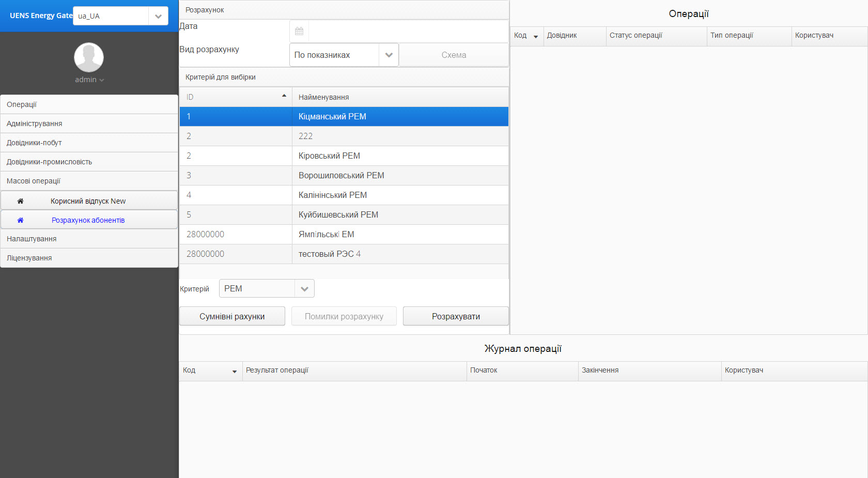The height and width of the screenshot is (478, 868).
Task: Click the Сумнівні рахунки button
Action: coord(232,316)
